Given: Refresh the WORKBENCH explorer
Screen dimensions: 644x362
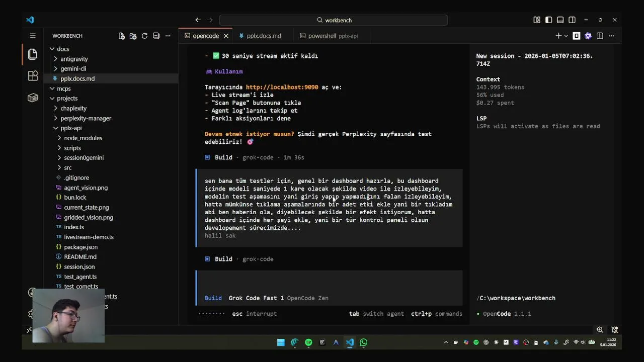Looking at the screenshot, I should [x=144, y=36].
